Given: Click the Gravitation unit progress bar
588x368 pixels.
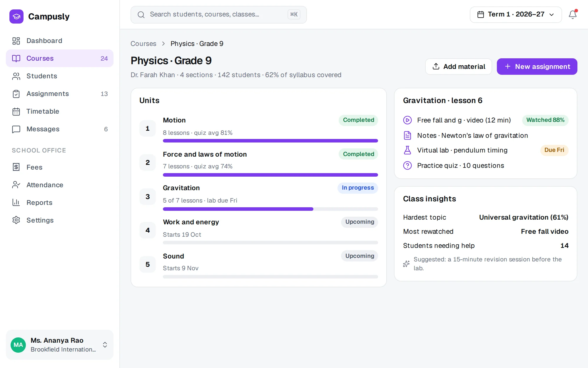Looking at the screenshot, I should (270, 209).
